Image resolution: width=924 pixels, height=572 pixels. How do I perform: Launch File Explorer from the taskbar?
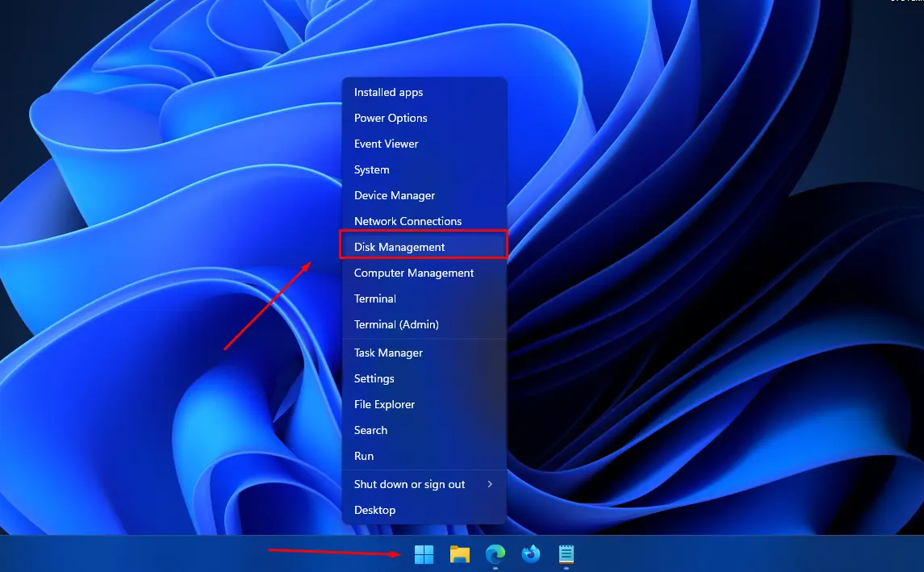click(x=458, y=554)
